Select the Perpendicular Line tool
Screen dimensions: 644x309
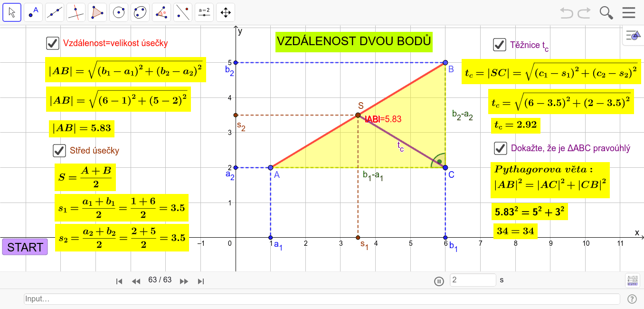coord(76,12)
